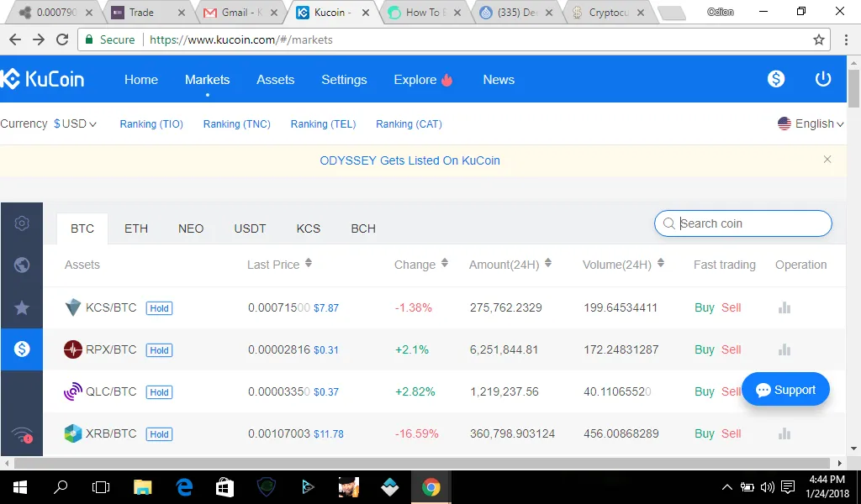
Task: Switch to the USDT market tab
Action: tap(250, 228)
